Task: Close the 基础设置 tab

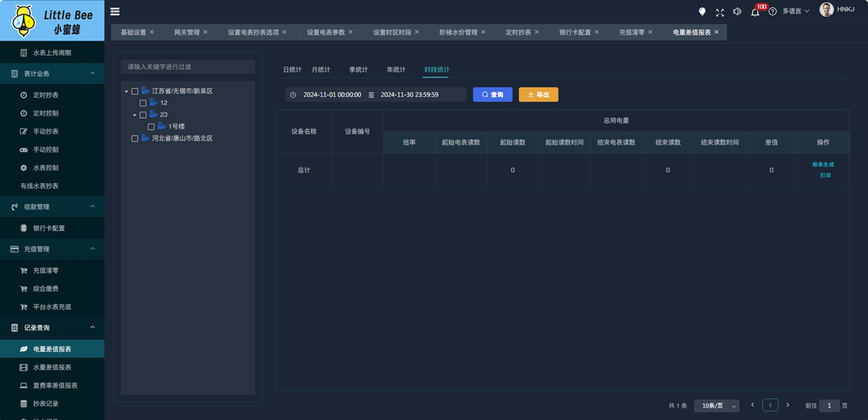Action: click(152, 33)
